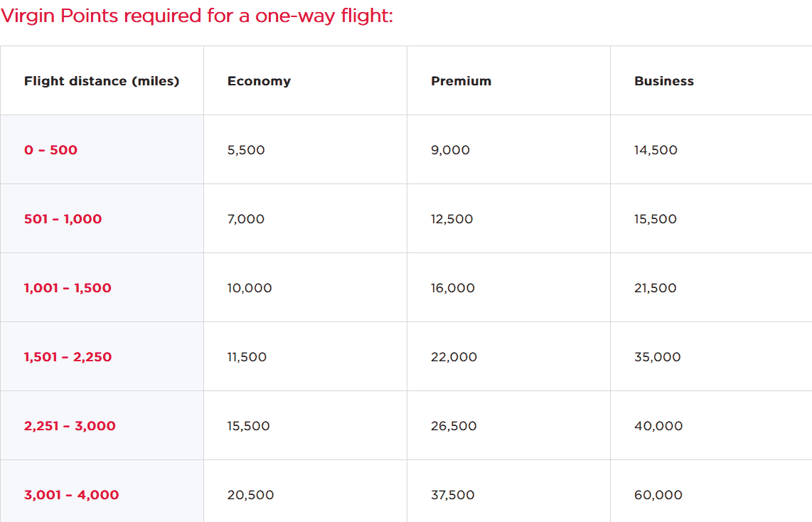
Task: Click the 14,500 Business points cell
Action: (656, 150)
